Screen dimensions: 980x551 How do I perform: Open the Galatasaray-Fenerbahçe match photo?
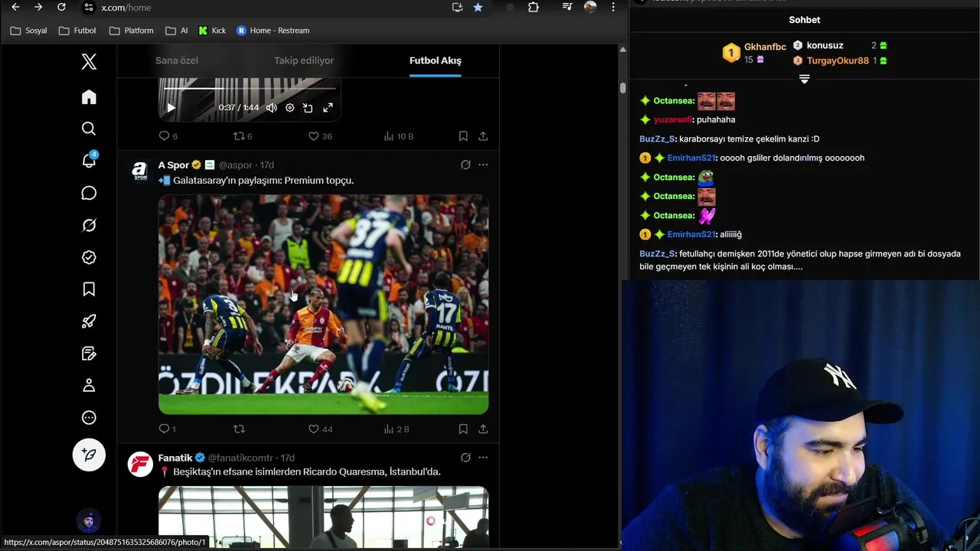(x=323, y=305)
